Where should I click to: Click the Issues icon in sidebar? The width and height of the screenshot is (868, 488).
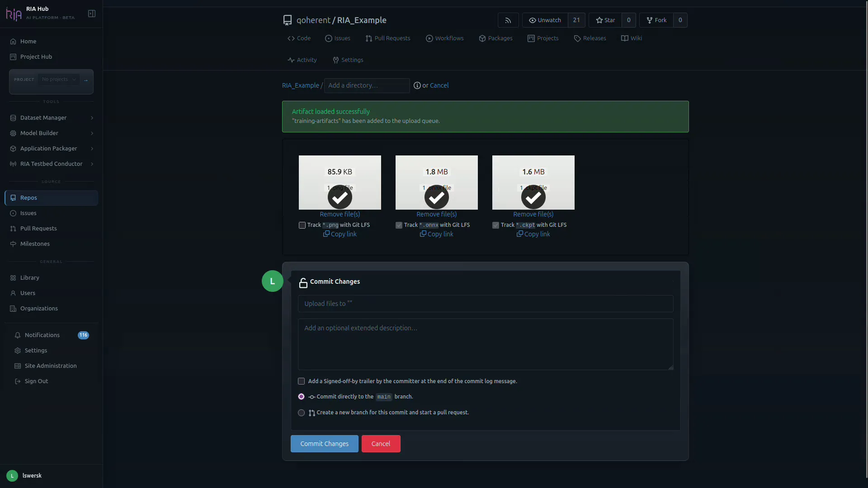pyautogui.click(x=13, y=213)
